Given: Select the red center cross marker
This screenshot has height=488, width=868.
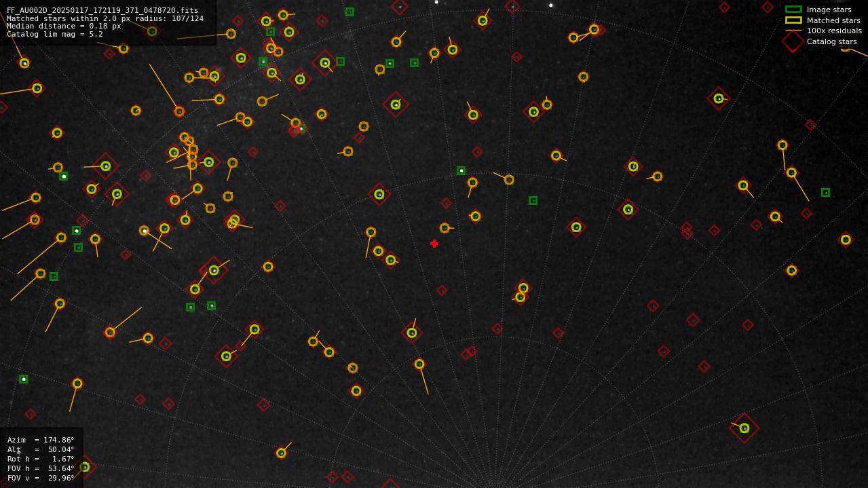Looking at the screenshot, I should [x=434, y=244].
